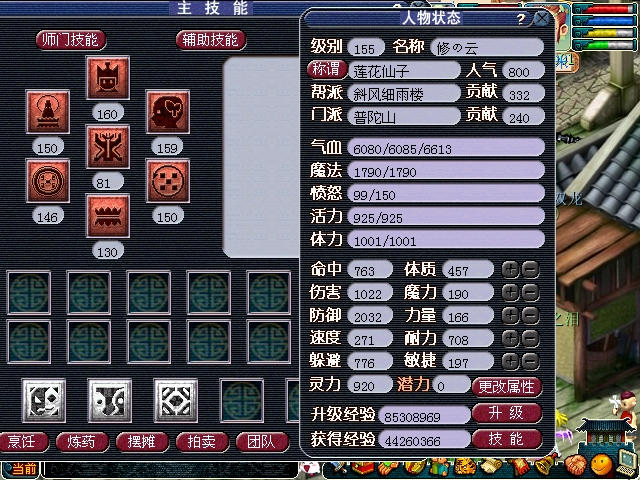Screen dimensions: 640x480
Task: Click the smiley face icon in bottom bar
Action: point(602,466)
